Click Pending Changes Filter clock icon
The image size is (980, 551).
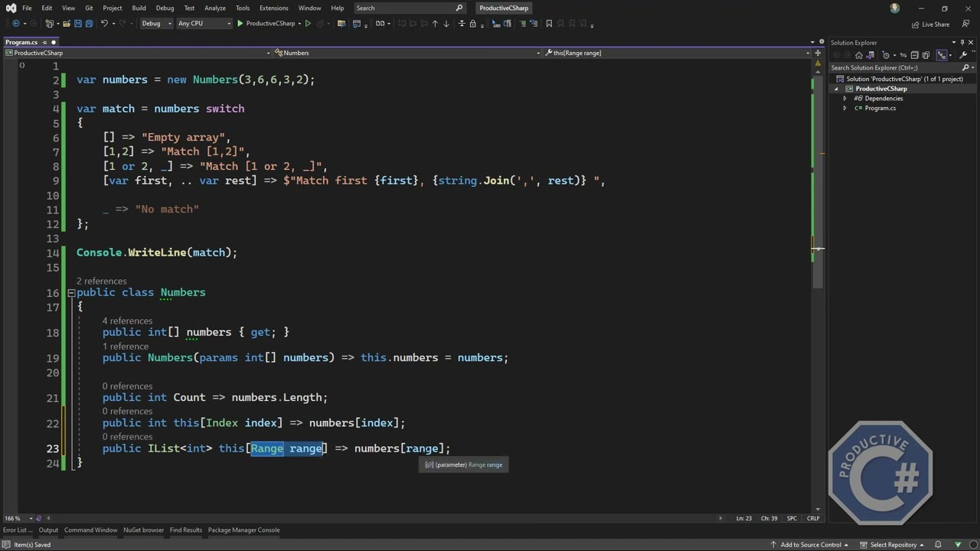click(x=886, y=55)
